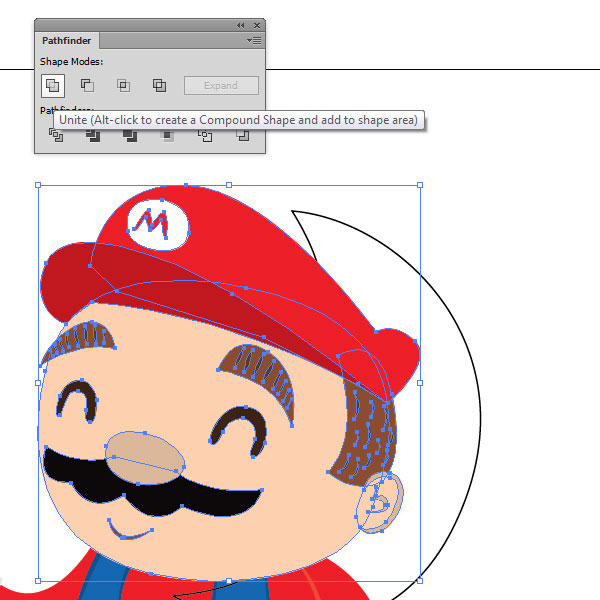
Task: Apply the Exclude shape mode
Action: click(159, 86)
